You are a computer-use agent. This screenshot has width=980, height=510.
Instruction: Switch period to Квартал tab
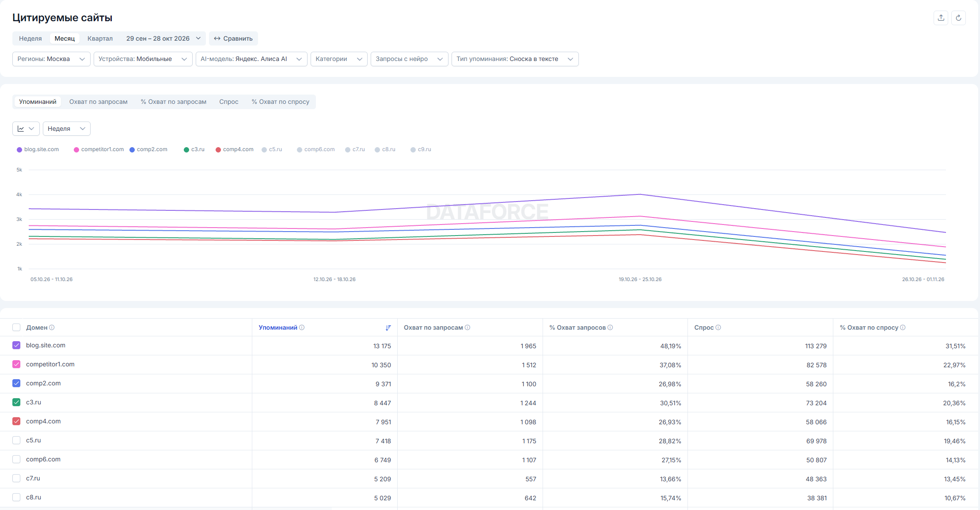pyautogui.click(x=100, y=38)
